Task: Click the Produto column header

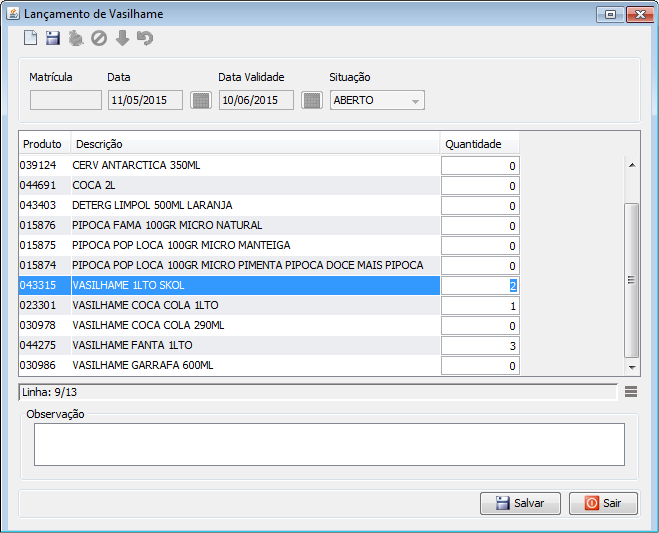Action: [x=45, y=144]
